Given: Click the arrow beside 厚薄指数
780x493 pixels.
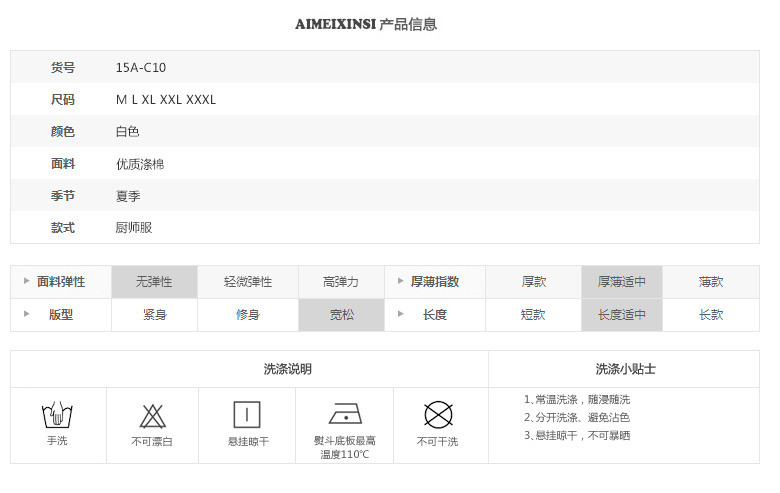Looking at the screenshot, I should (x=400, y=281).
